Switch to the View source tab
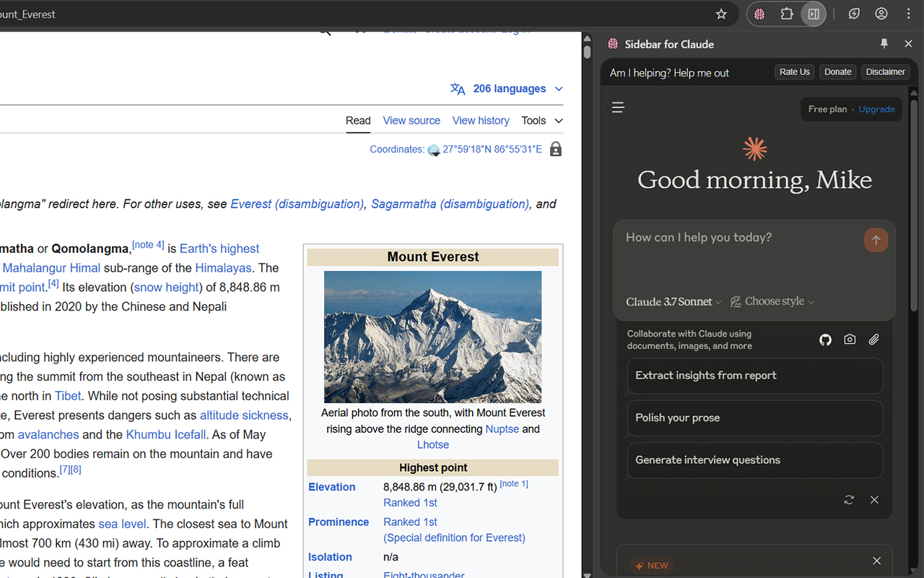 tap(411, 121)
